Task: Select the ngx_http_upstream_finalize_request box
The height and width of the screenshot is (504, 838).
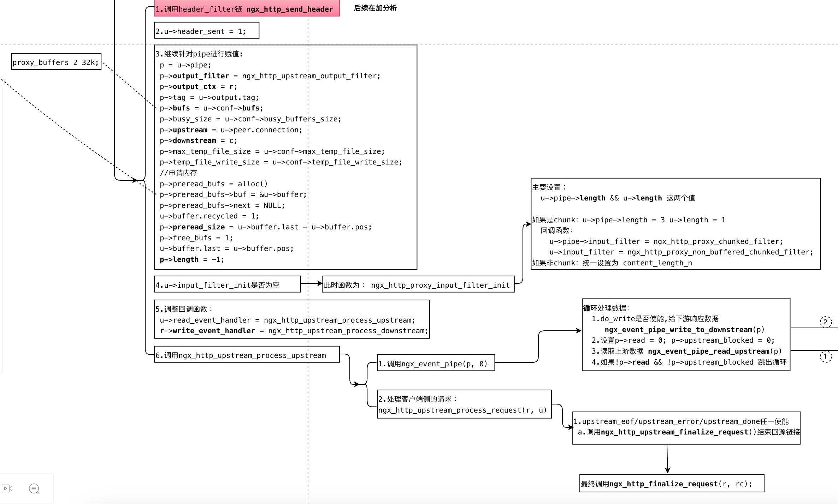Action: [686, 428]
